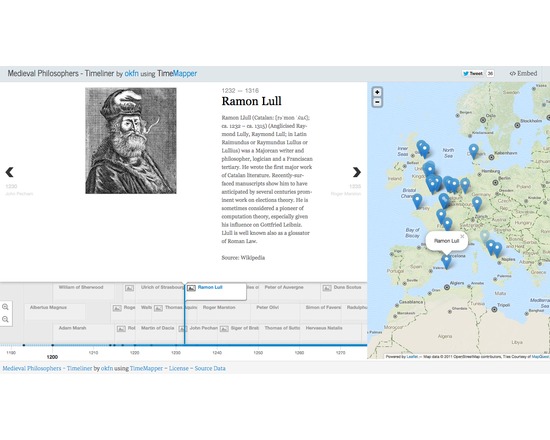The height and width of the screenshot is (440, 550).
Task: Click the Barcelona map pin under popup
Action: click(446, 262)
